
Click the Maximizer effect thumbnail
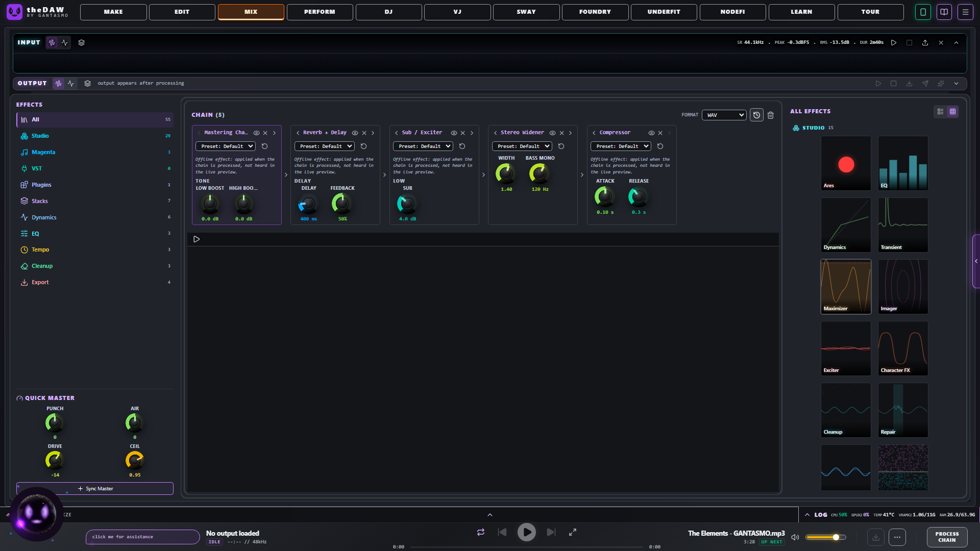point(846,287)
